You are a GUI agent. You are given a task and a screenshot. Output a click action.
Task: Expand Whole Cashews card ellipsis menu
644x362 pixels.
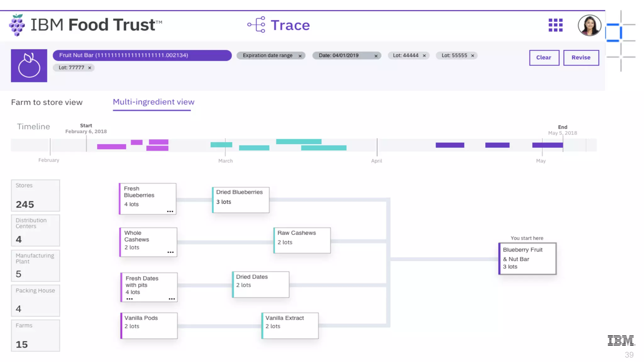point(170,252)
